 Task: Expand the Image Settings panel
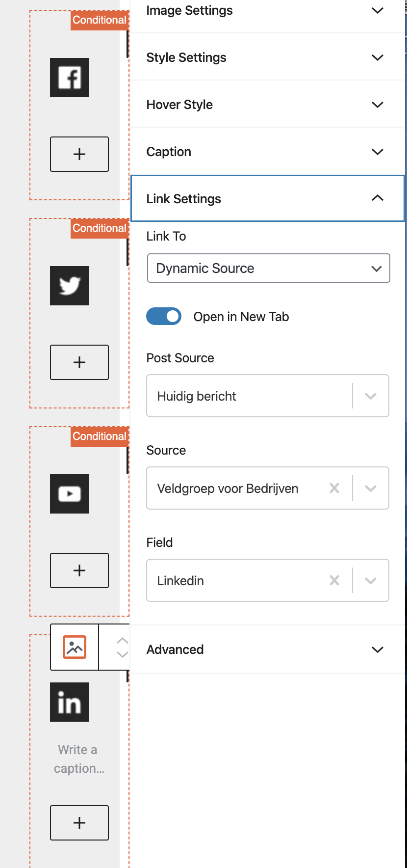click(267, 11)
